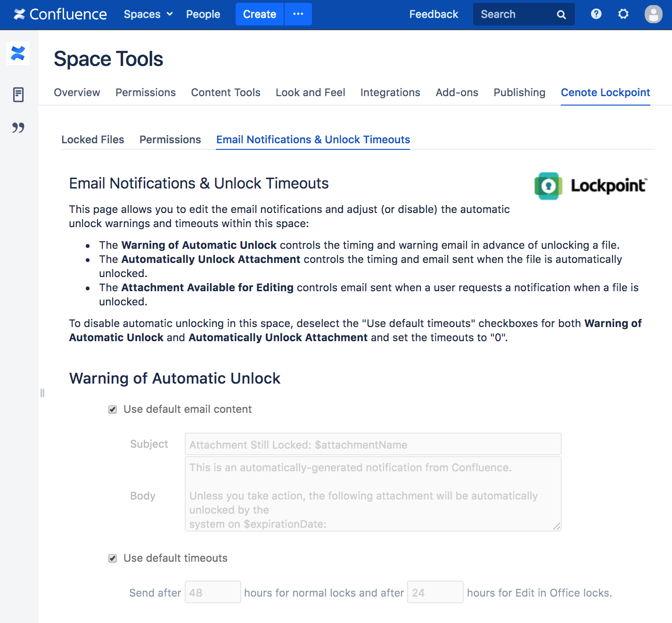Open the create-from-template ellipsis button

298,14
